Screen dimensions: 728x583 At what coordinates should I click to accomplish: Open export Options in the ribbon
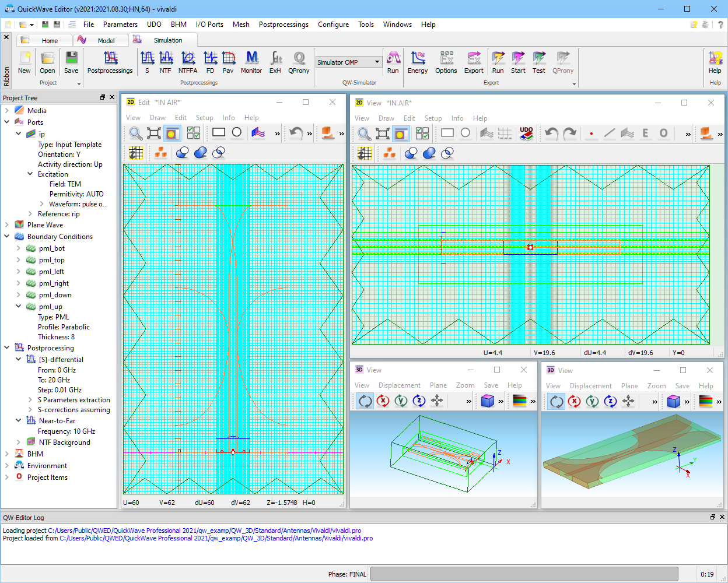click(x=446, y=63)
